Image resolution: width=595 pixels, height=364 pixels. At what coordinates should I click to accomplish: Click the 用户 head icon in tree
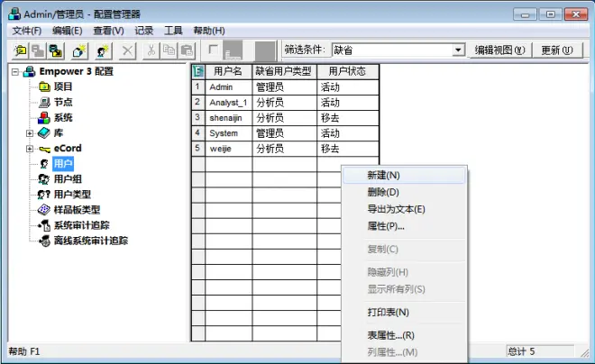tap(44, 164)
